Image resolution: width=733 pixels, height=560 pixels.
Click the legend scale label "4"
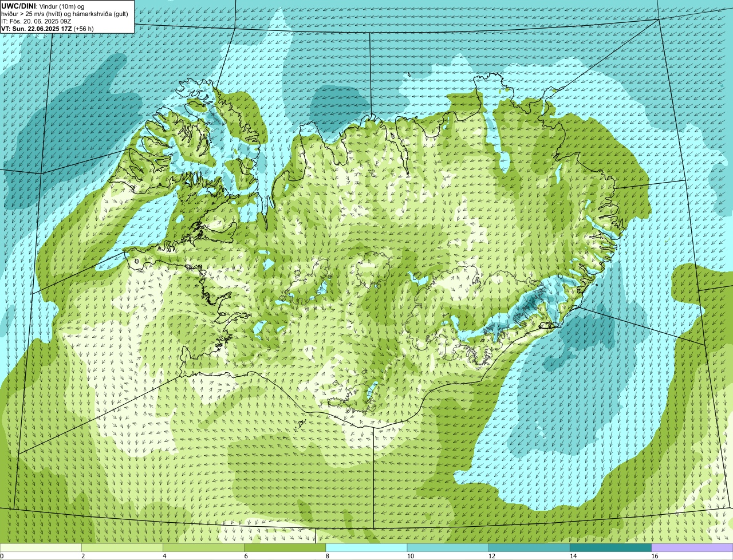coord(164,556)
